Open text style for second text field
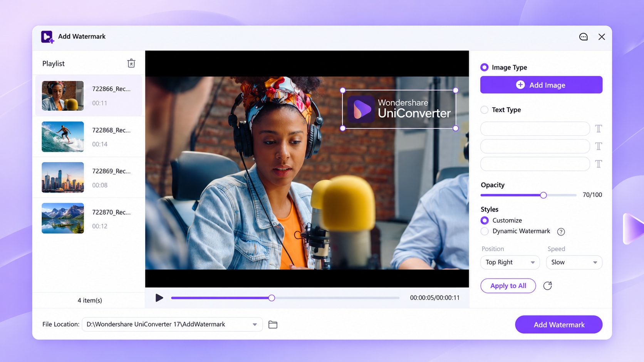 click(598, 146)
